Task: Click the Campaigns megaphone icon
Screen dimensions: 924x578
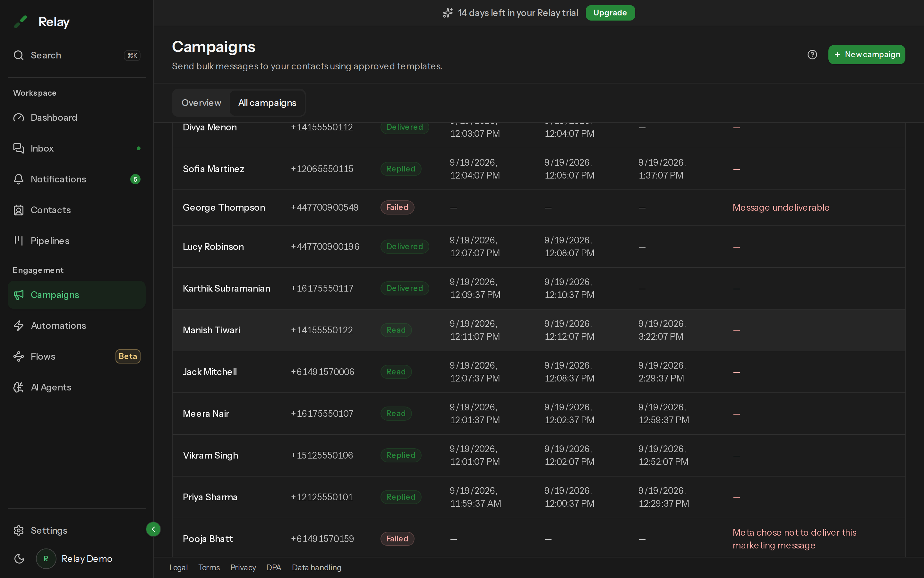Action: 18,295
